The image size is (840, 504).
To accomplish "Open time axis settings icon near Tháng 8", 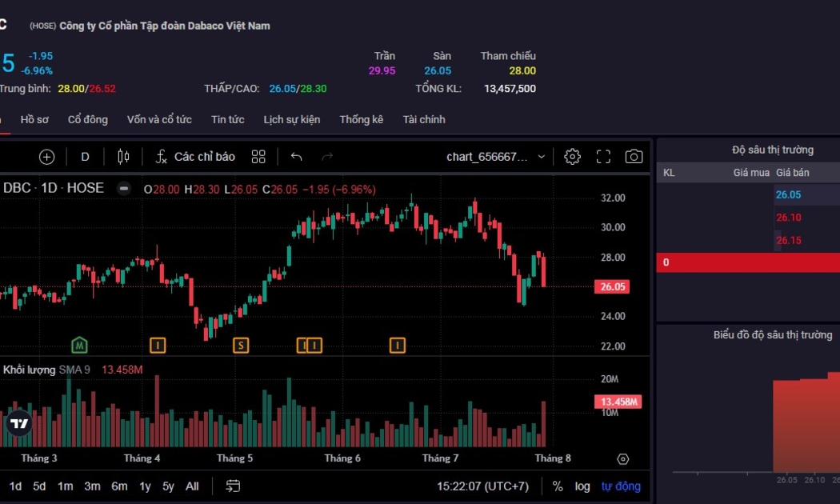I will click(623, 459).
